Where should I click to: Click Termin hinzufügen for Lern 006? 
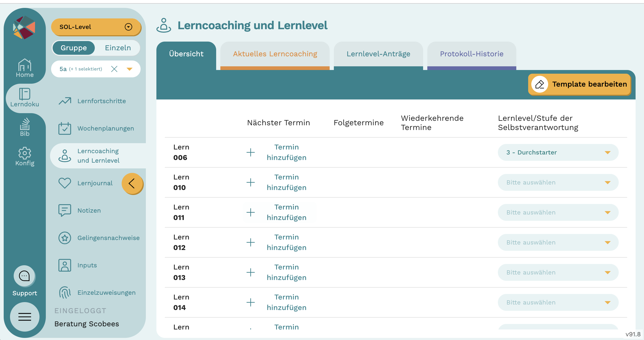pyautogui.click(x=286, y=152)
